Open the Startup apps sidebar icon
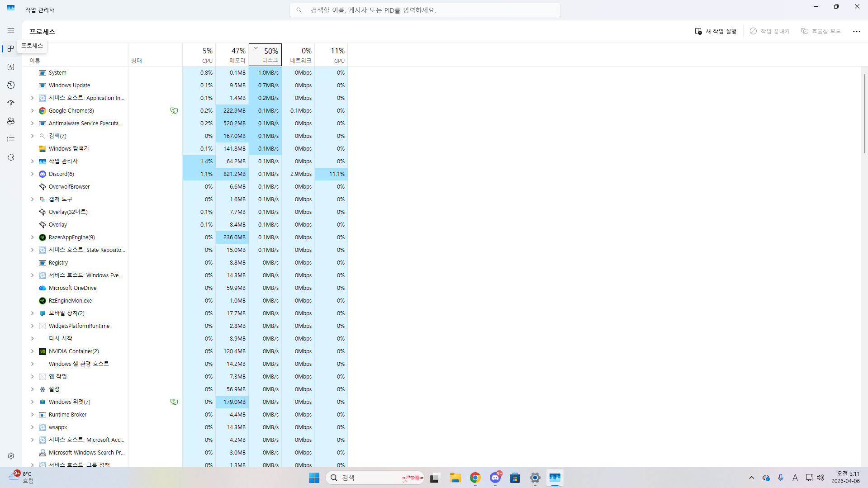Screen dimensions: 868x488 click(x=11, y=103)
